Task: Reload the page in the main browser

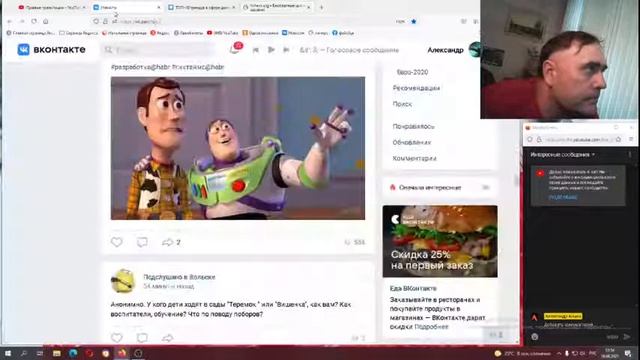Action: coord(34,21)
